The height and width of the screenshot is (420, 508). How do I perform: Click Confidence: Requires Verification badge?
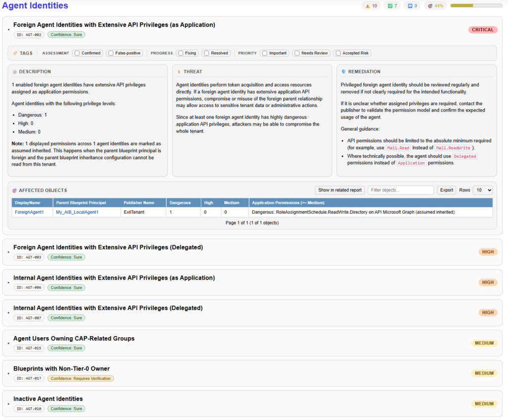[80, 378]
